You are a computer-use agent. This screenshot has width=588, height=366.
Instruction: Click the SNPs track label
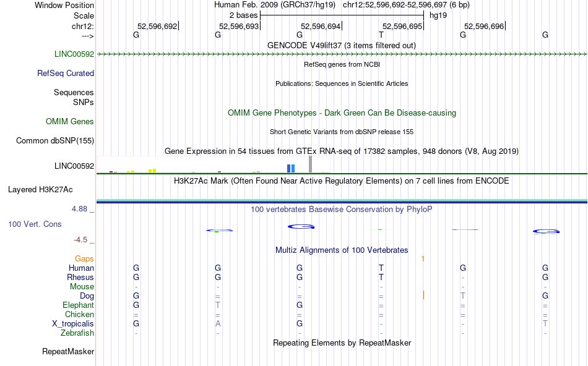(x=84, y=102)
